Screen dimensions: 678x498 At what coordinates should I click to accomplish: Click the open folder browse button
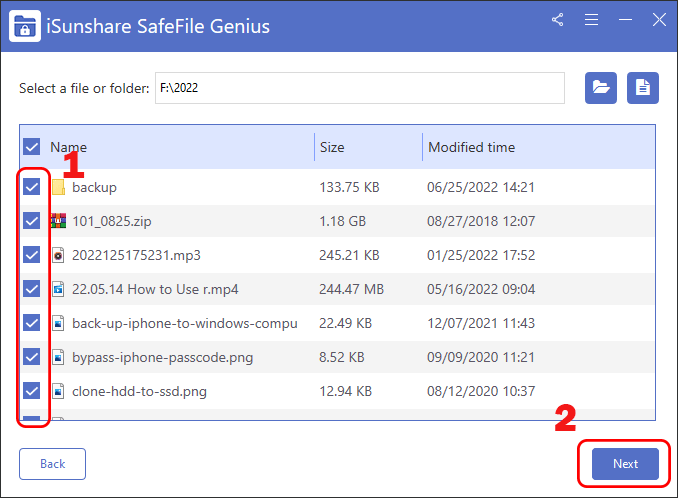(601, 88)
